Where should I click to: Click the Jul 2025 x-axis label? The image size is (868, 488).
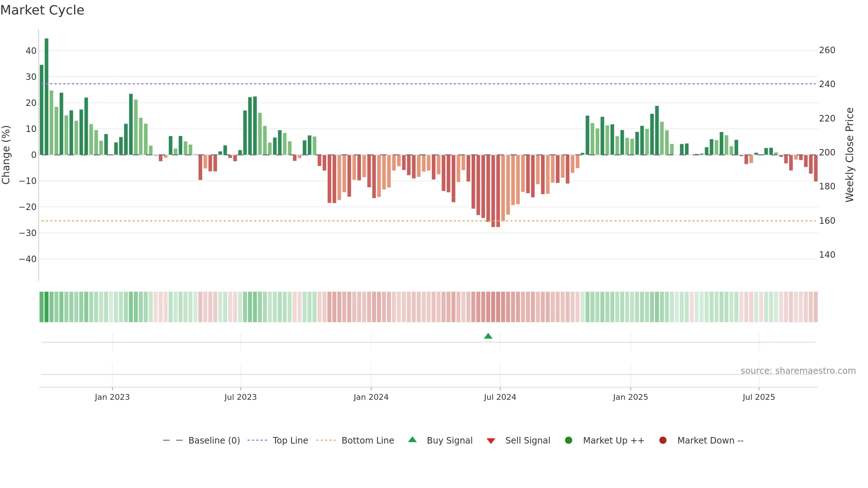[759, 397]
